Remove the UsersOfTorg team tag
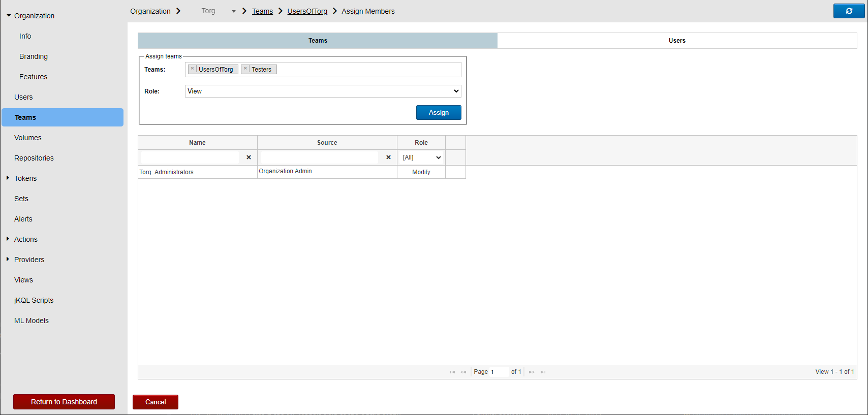Screen dimensions: 868x415 tap(192, 69)
